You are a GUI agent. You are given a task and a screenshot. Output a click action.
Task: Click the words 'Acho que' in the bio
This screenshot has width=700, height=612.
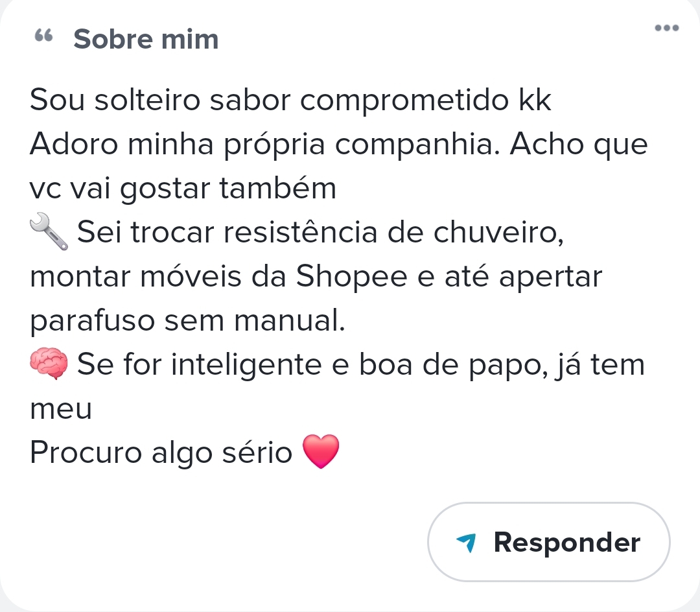pyautogui.click(x=578, y=145)
